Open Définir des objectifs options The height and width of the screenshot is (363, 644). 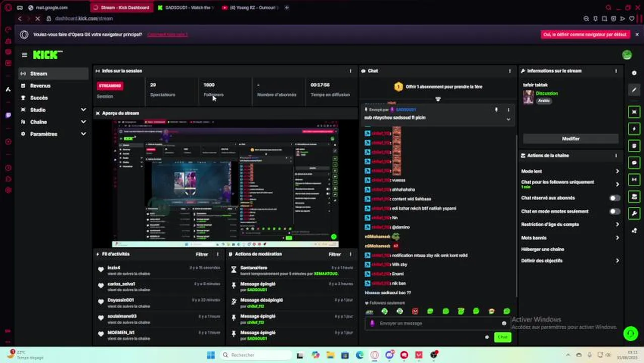click(x=570, y=261)
